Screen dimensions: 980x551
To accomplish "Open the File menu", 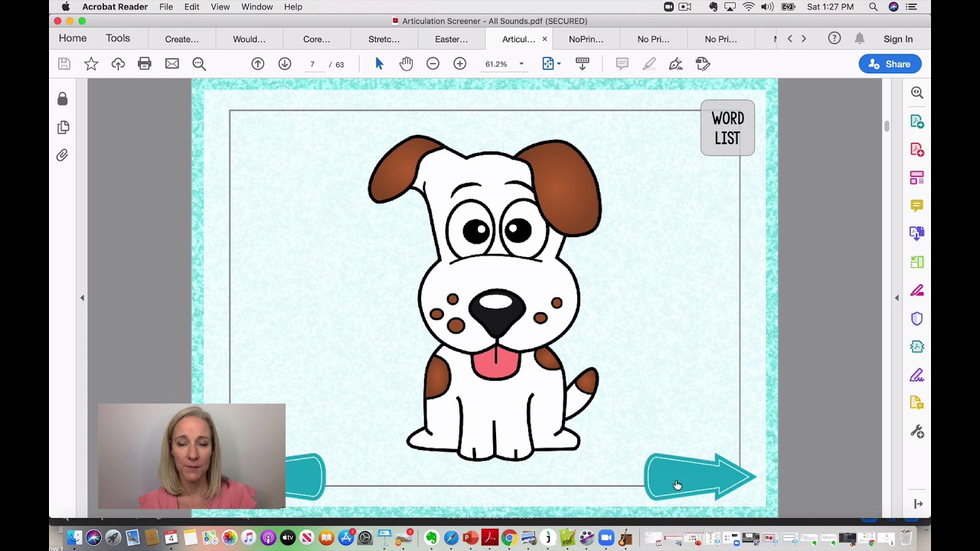I will (x=166, y=7).
